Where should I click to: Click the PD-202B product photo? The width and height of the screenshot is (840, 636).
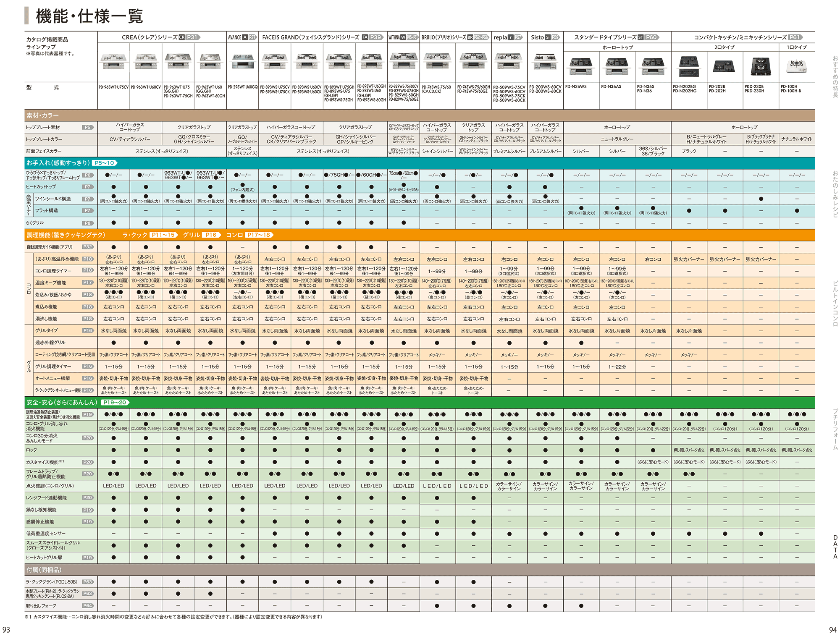[x=725, y=66]
